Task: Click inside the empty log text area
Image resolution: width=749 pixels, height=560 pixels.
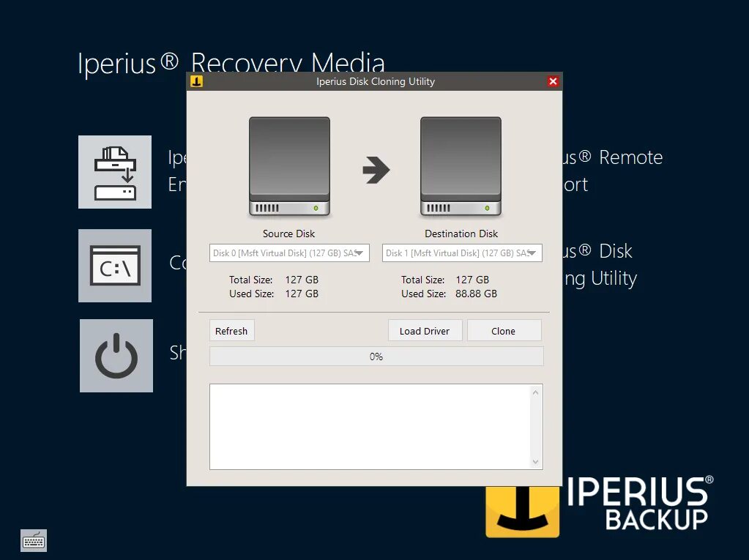Action: [x=370, y=426]
